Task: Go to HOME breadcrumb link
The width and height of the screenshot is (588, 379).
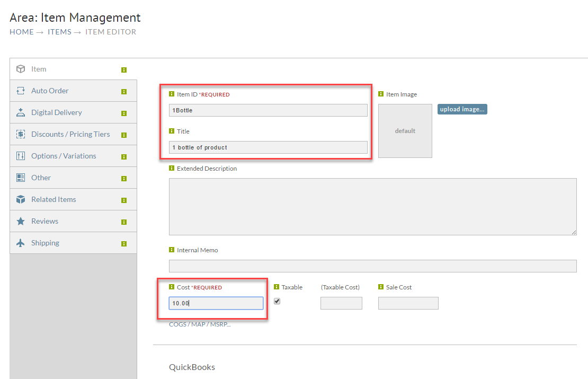Action: click(x=22, y=32)
